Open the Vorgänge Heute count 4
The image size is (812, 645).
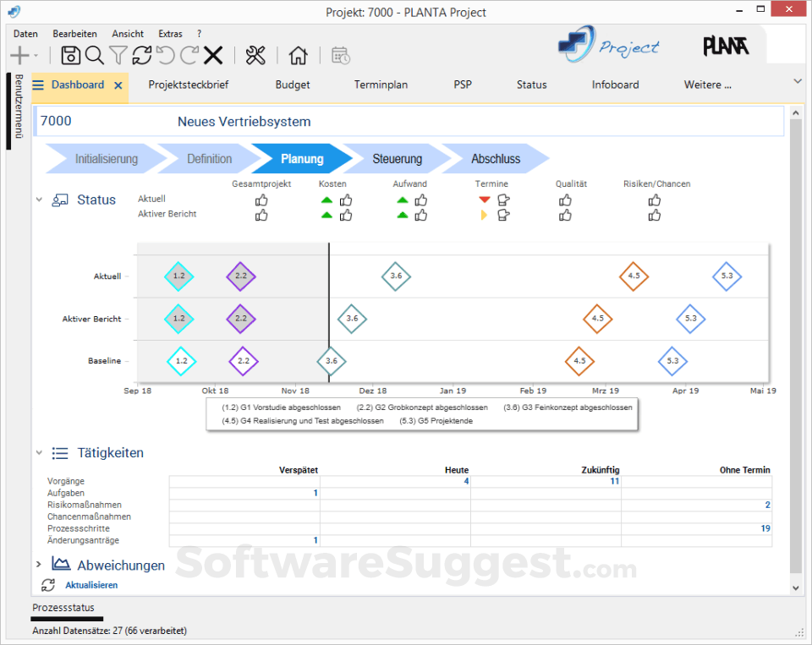click(466, 481)
